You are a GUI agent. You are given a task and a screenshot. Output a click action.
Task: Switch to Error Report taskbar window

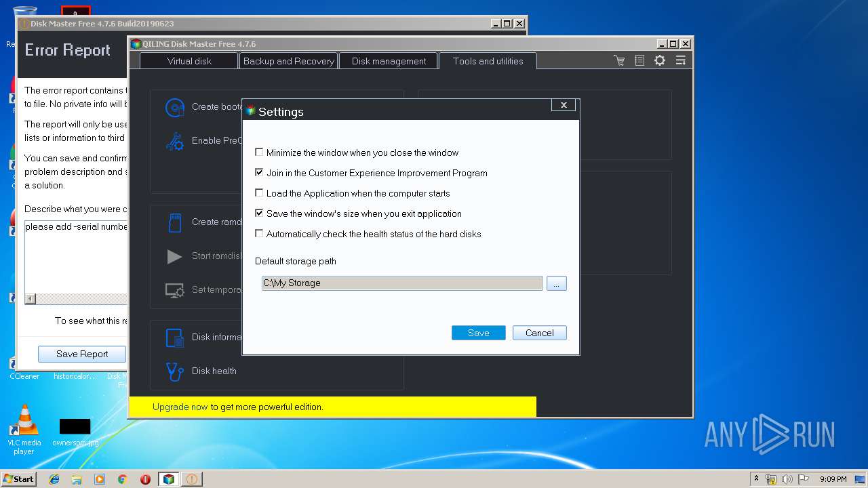191,479
